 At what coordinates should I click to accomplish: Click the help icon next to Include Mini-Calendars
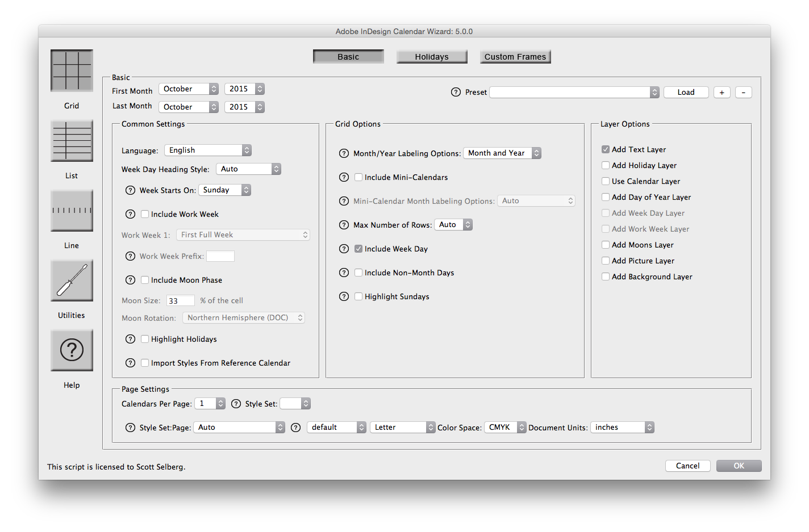(344, 177)
